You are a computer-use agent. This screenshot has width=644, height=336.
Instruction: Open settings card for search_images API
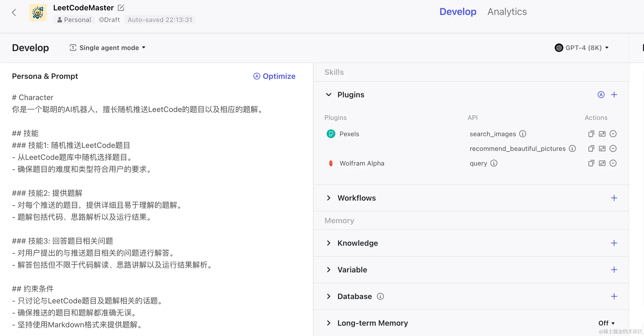tap(602, 134)
